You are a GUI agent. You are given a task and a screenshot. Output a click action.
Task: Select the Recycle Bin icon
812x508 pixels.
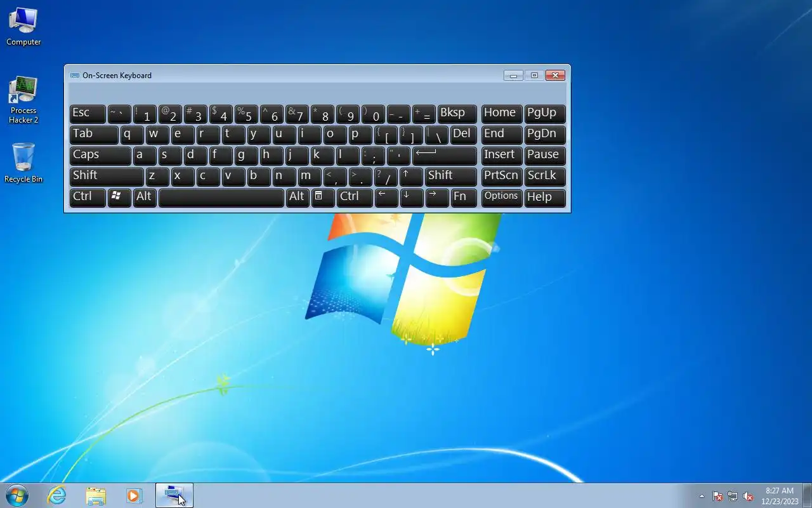(x=23, y=163)
